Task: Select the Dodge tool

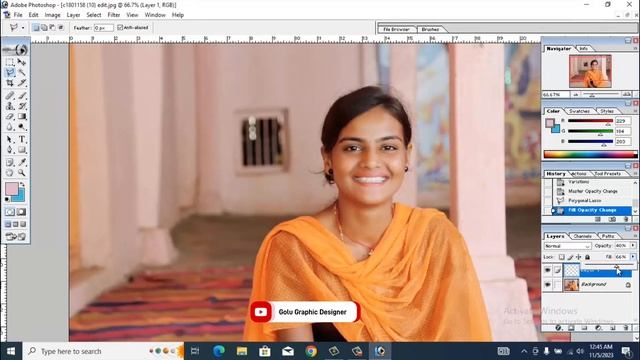Action: [x=22, y=127]
